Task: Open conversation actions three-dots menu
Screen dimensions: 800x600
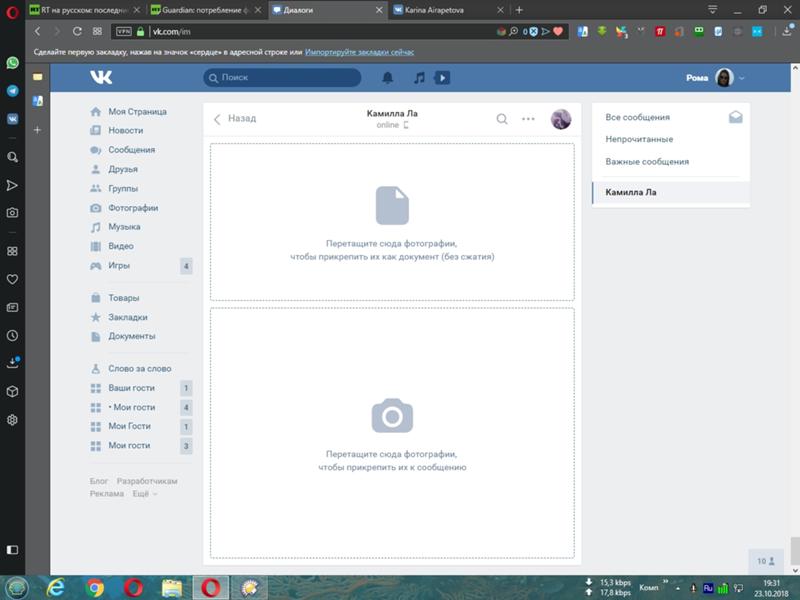Action: (528, 119)
